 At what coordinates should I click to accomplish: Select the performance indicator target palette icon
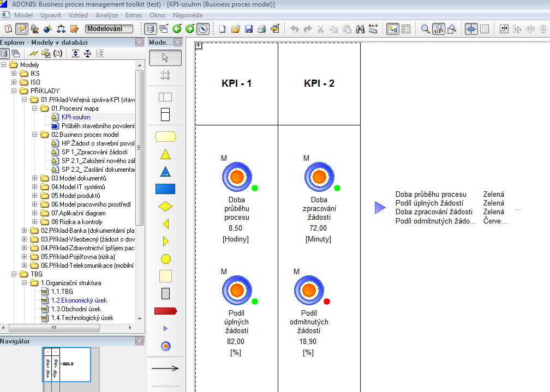165,346
